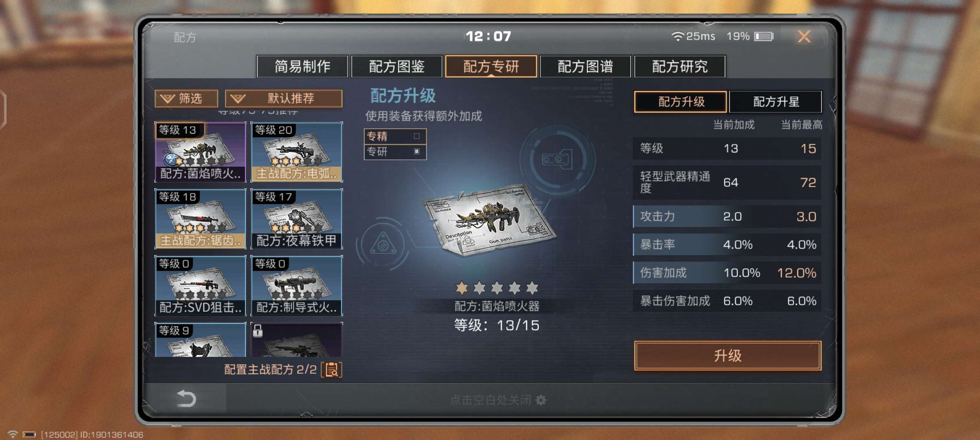
Task: Switch to the 配方图鉴 tab
Action: 396,66
